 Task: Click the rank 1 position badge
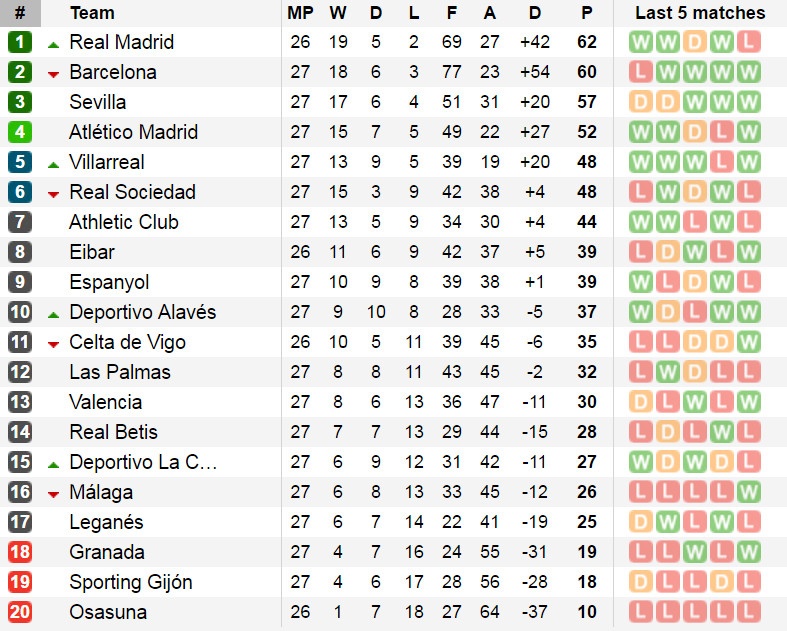tap(20, 42)
